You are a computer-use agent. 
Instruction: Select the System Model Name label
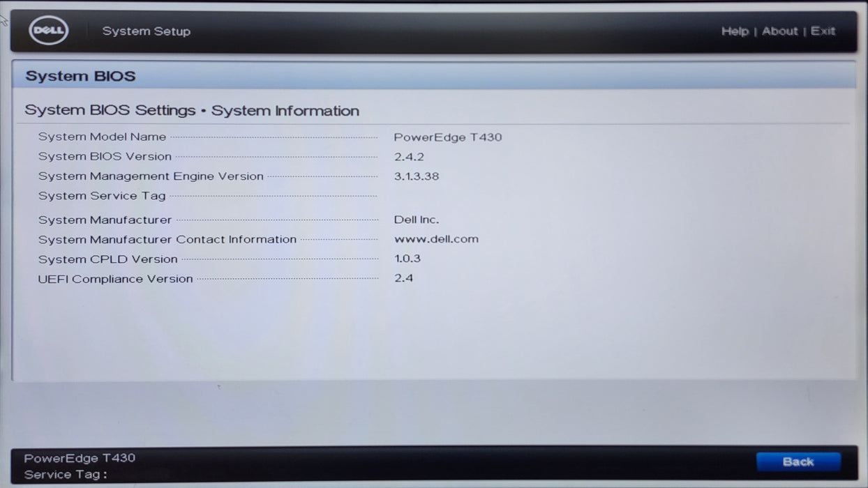(102, 137)
